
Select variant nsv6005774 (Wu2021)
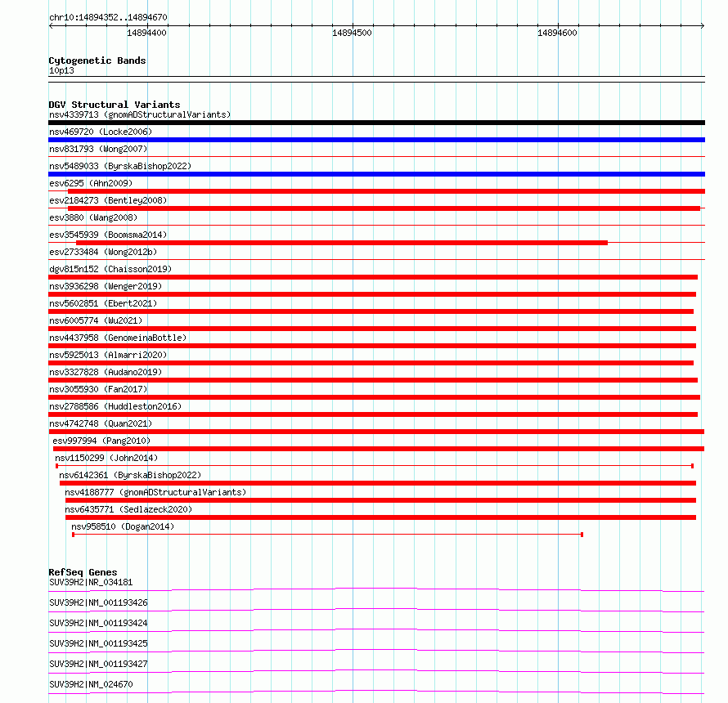pos(96,320)
